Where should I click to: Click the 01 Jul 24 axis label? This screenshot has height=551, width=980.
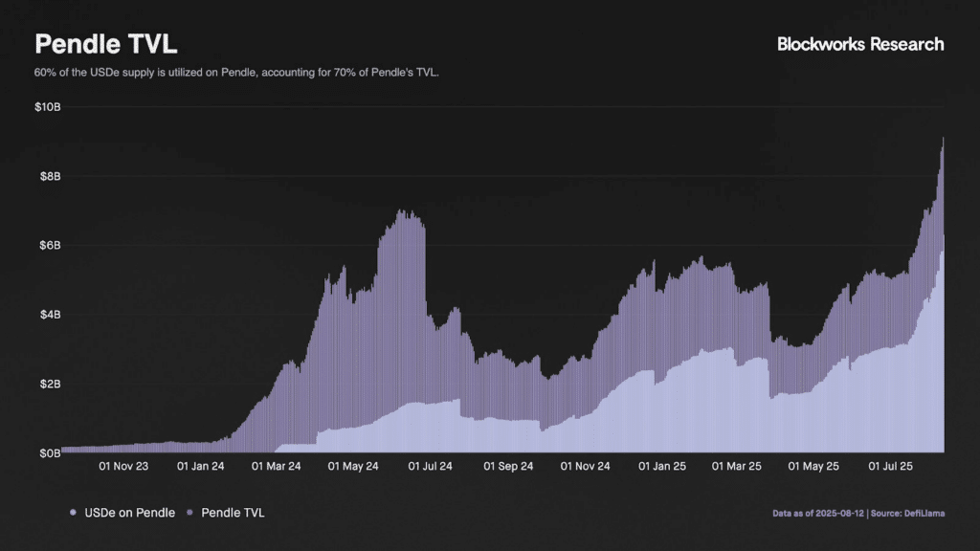tap(430, 466)
